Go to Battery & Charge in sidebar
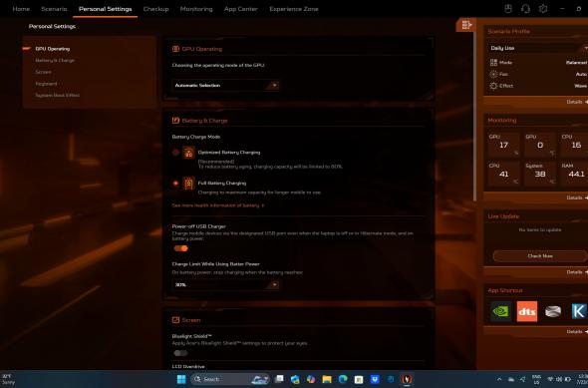588x388 pixels. 55,61
